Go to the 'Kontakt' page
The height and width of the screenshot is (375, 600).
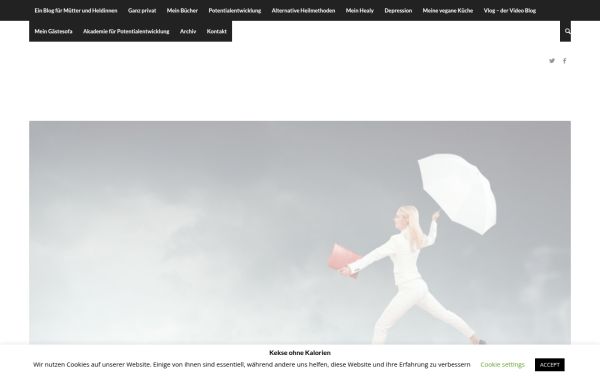click(x=217, y=31)
